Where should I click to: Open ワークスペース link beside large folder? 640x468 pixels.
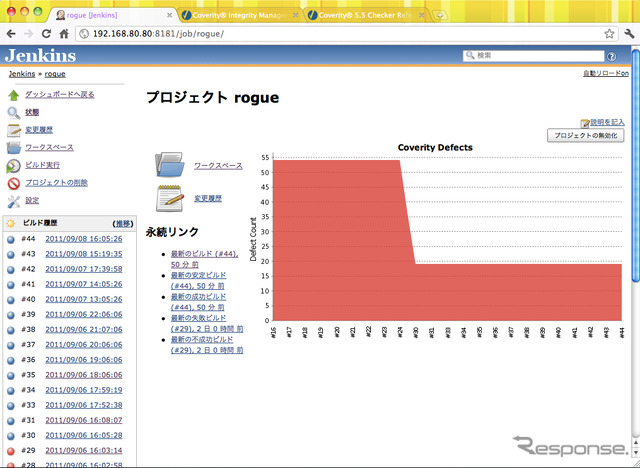point(218,166)
